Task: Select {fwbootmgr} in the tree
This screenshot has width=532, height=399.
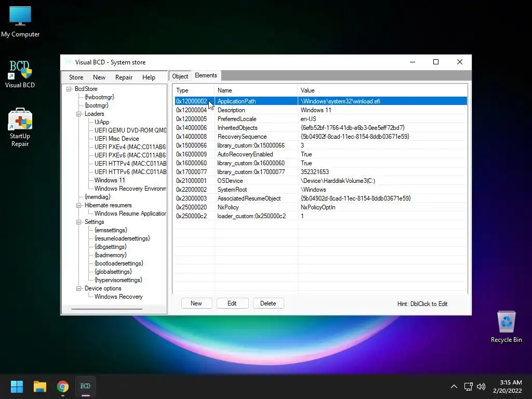Action: coord(99,97)
